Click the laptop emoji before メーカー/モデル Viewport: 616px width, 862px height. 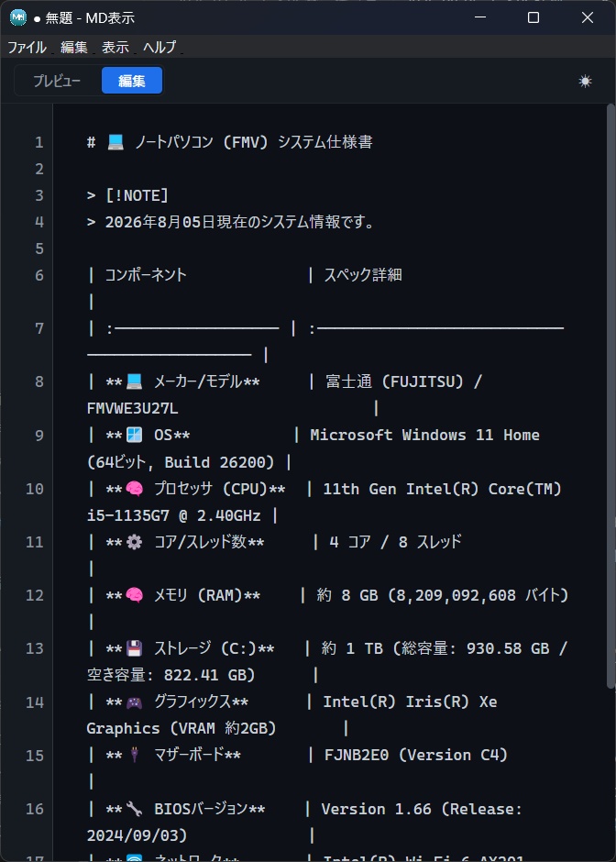click(x=134, y=381)
